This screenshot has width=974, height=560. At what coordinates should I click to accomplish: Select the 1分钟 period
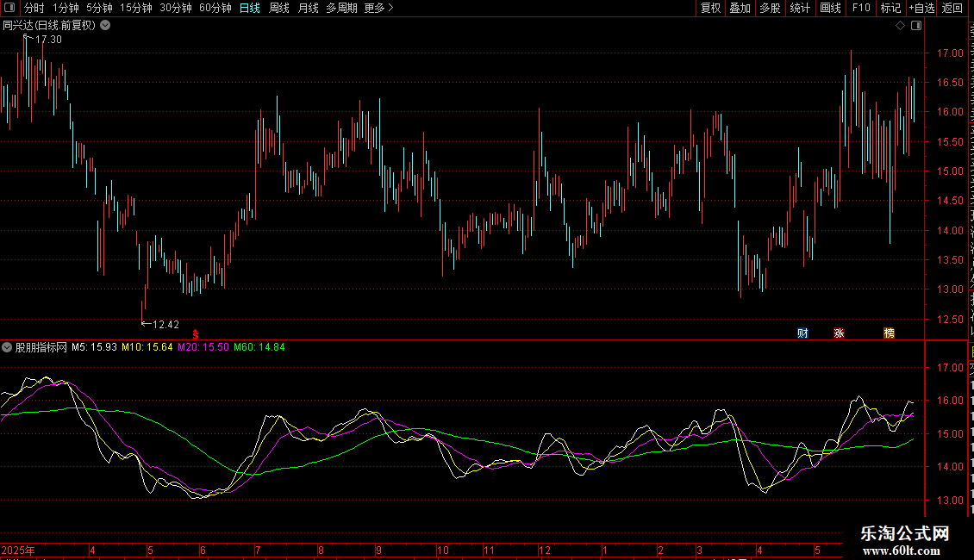point(66,8)
